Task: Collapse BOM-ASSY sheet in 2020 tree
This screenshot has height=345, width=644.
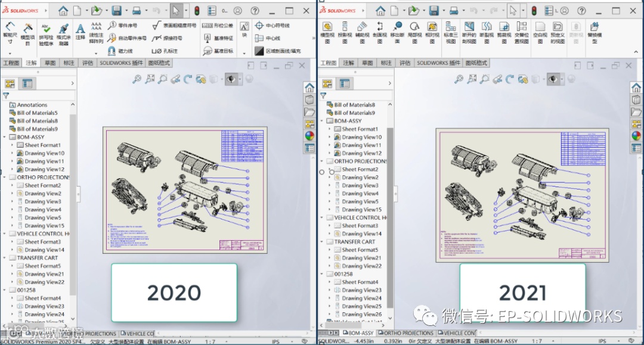Action: (x=5, y=137)
